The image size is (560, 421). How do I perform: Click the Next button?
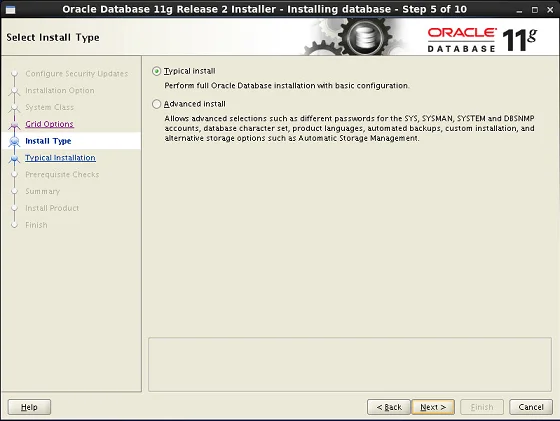[433, 407]
